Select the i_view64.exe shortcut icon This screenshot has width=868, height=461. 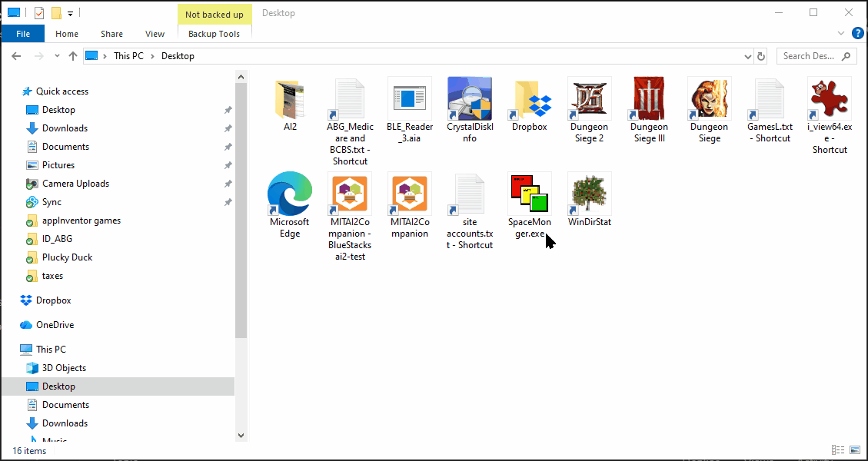click(829, 98)
